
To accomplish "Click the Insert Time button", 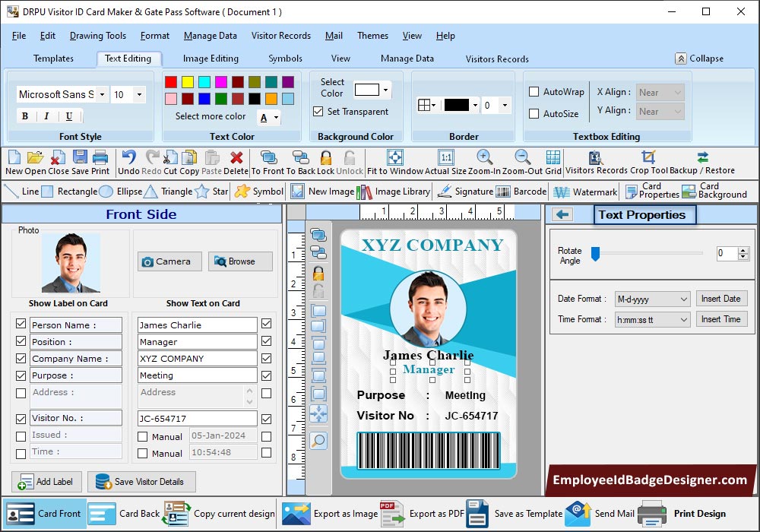I will (x=720, y=318).
